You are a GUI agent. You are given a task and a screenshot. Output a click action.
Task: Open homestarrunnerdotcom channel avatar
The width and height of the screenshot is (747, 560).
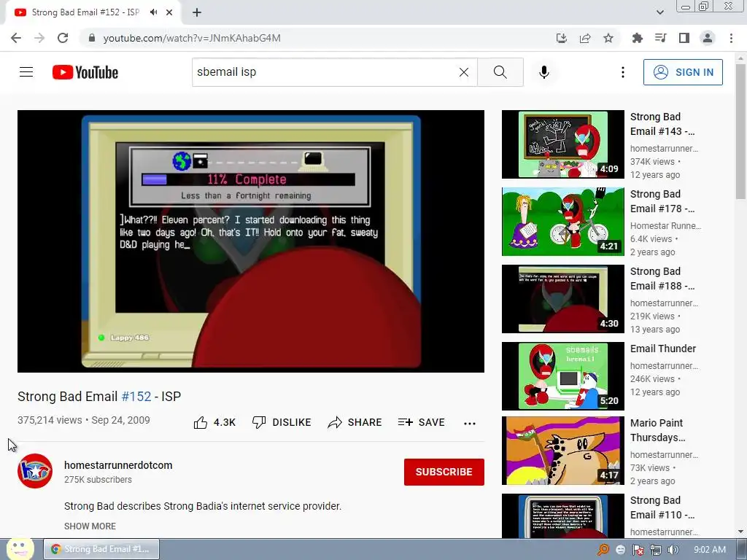pos(35,471)
